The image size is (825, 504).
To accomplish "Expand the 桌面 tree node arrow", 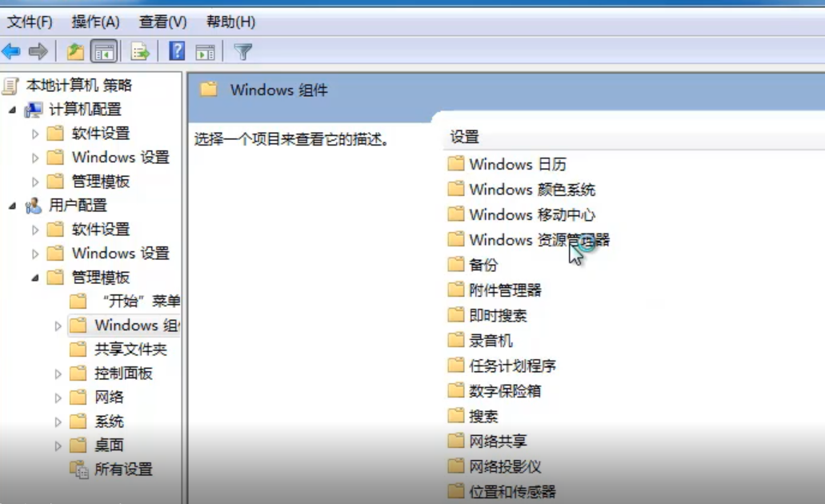I will tap(58, 446).
